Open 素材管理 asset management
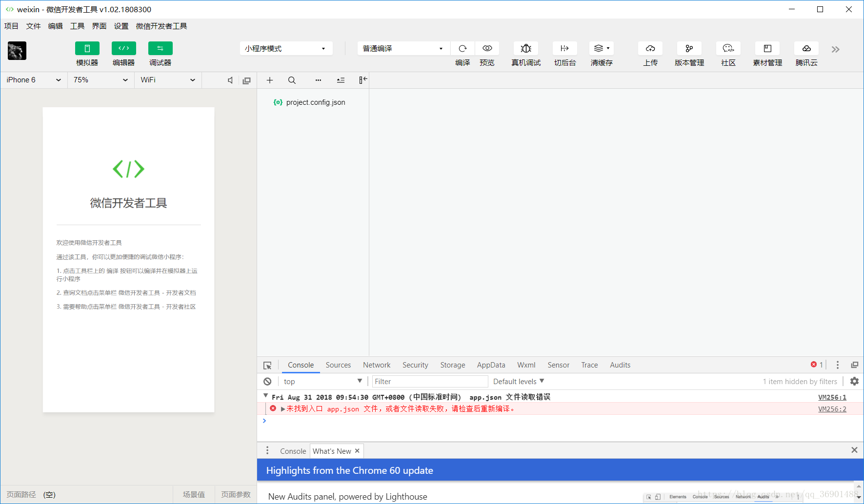The width and height of the screenshot is (864, 504). (767, 48)
